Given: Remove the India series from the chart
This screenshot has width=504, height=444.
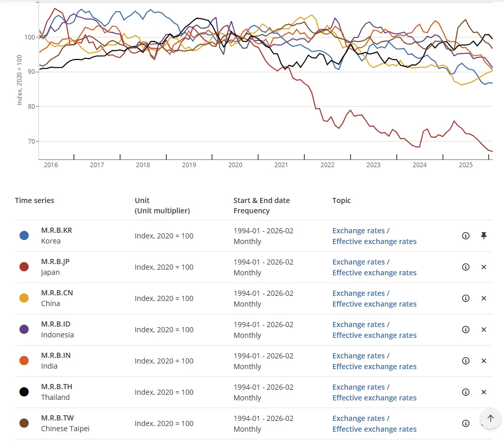Looking at the screenshot, I should click(x=483, y=361).
